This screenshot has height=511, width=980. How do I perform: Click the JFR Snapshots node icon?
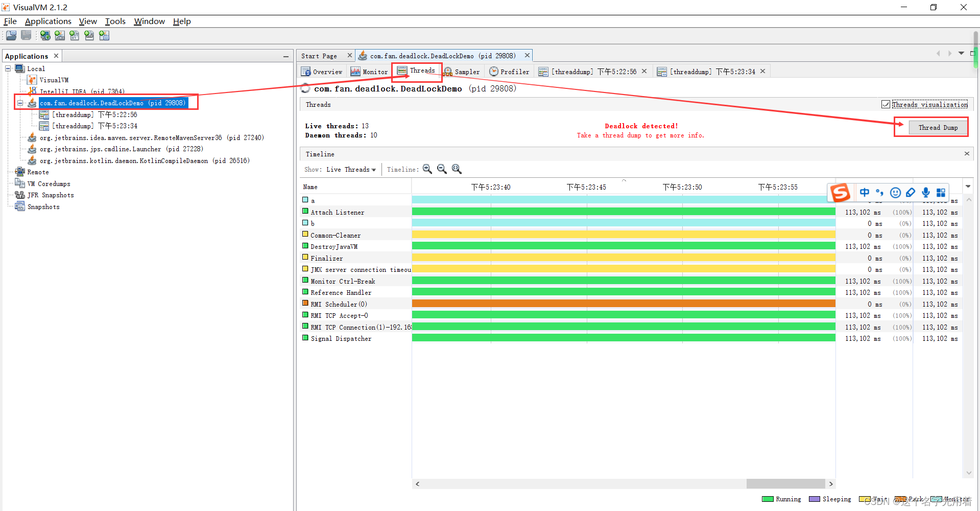(x=20, y=195)
